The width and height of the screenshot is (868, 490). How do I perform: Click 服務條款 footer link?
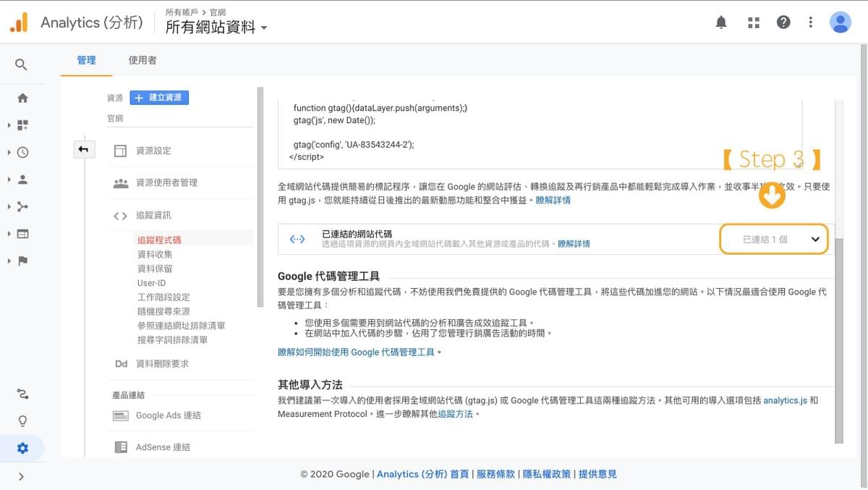(496, 474)
